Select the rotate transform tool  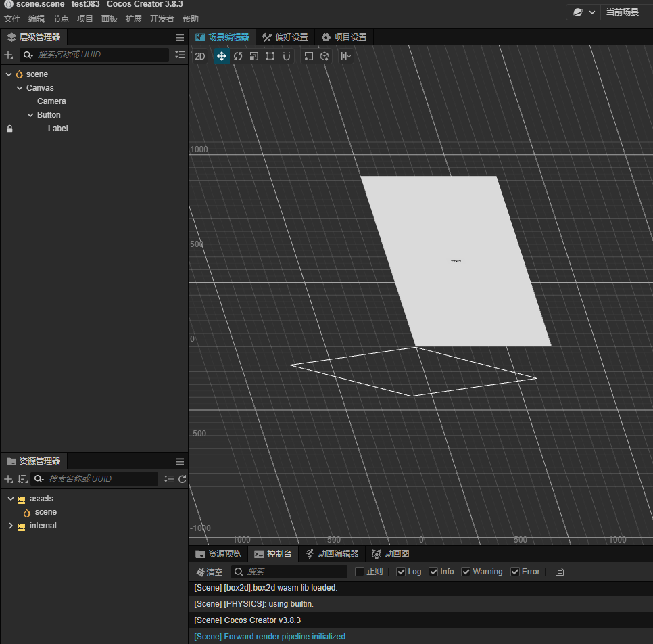click(238, 56)
